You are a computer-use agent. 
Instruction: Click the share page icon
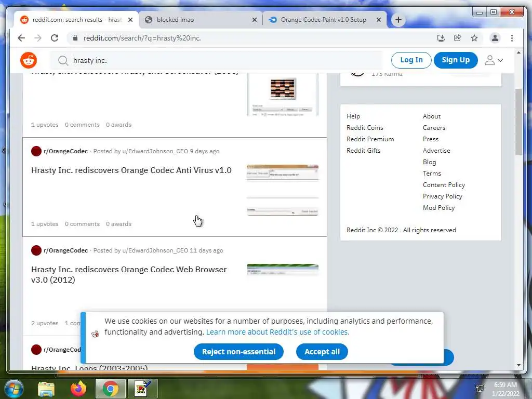[457, 38]
